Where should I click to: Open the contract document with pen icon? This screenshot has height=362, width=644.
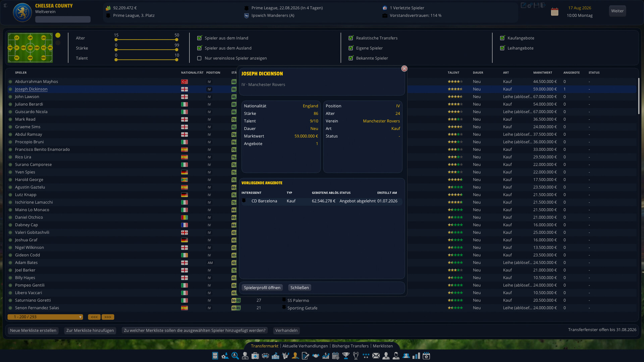306,356
